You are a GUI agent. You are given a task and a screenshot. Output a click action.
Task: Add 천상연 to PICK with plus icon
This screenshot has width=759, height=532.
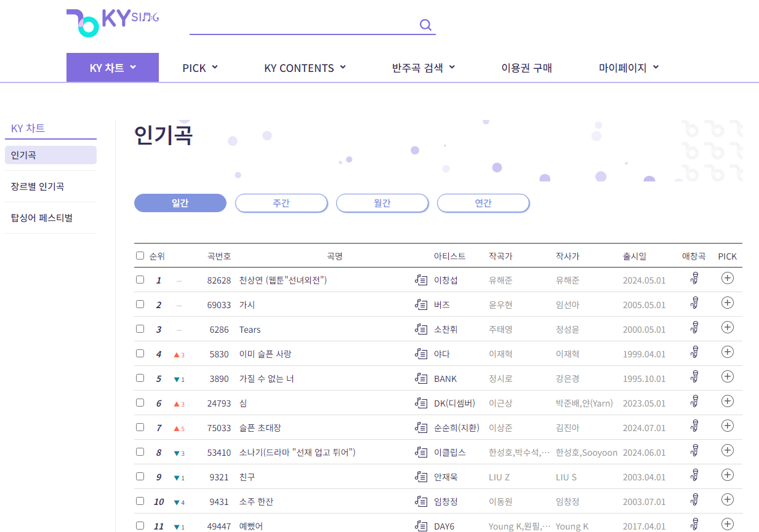tap(728, 278)
